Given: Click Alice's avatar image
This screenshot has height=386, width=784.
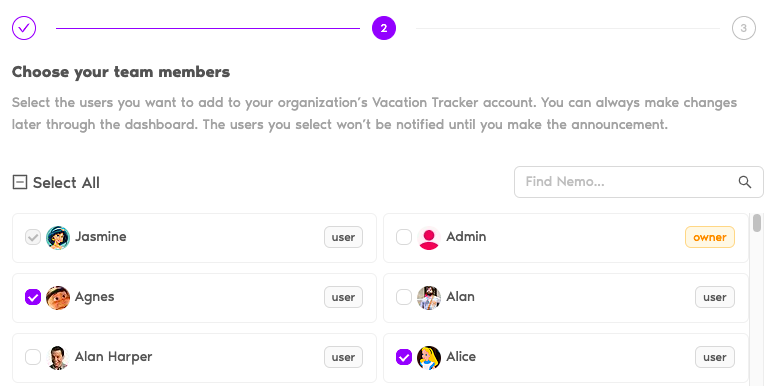Looking at the screenshot, I should 429,358.
